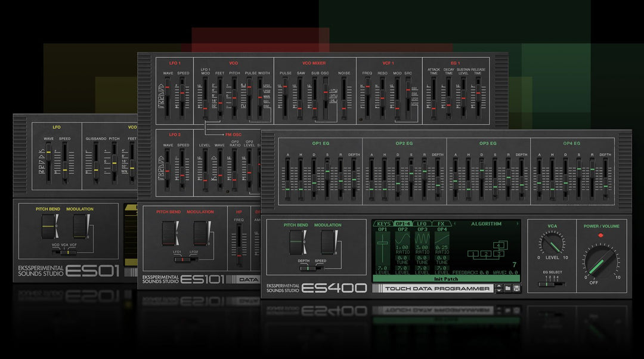Step to the next ES400 patch with down arrow
Image resolution: width=644 pixels, height=359 pixels.
499,291
